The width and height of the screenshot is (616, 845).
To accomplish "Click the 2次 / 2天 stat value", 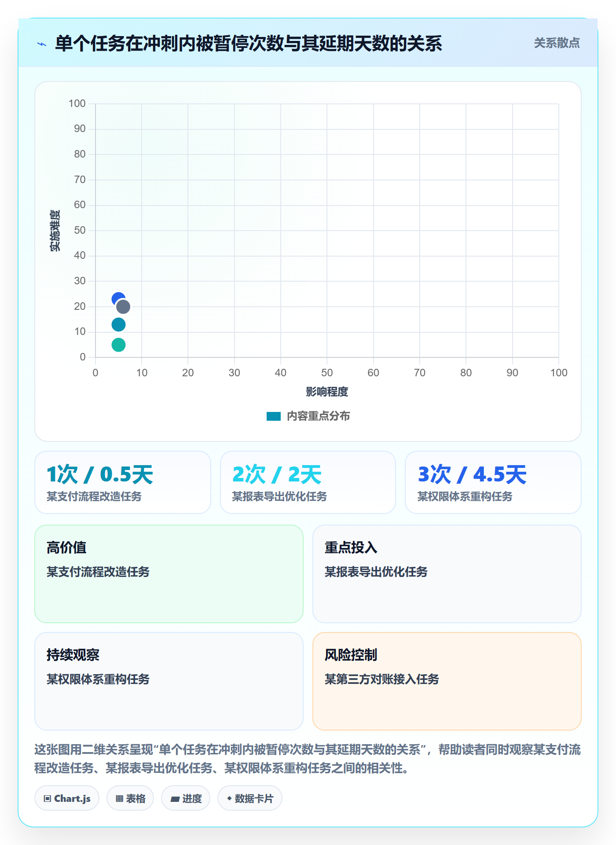I will [x=277, y=474].
